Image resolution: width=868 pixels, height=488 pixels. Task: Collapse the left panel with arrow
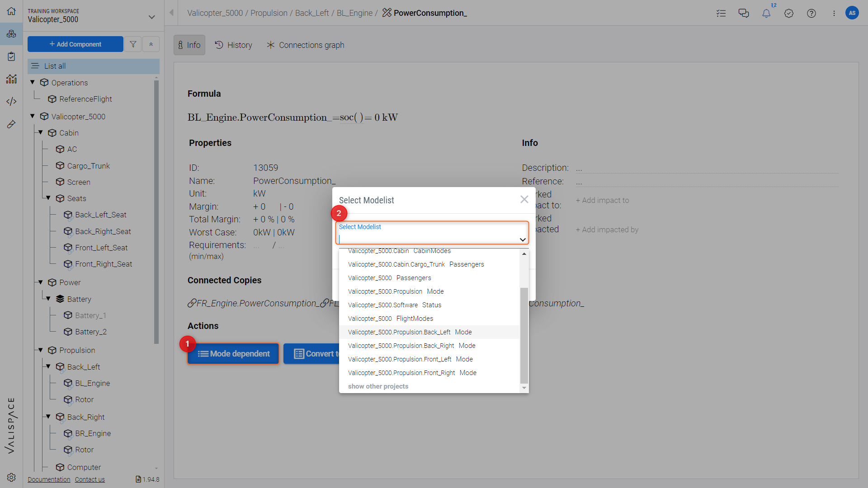171,13
